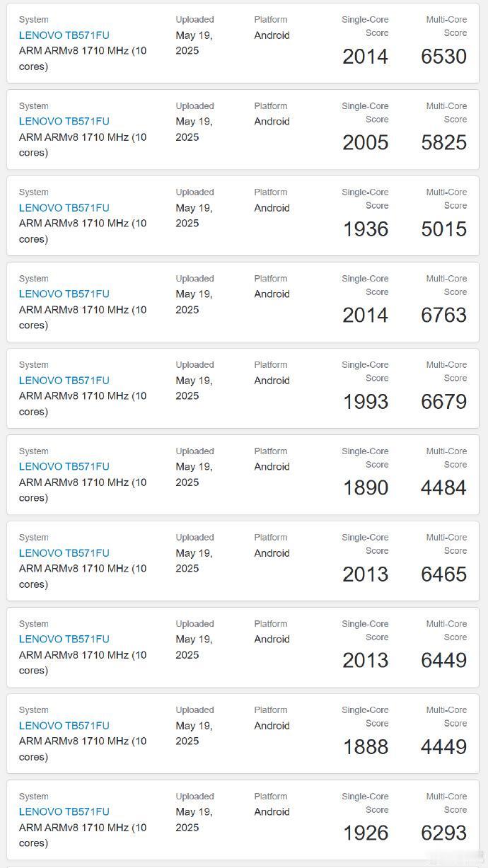Open LENOVO TB571FU result scoring 6293 multi-core

(64, 812)
